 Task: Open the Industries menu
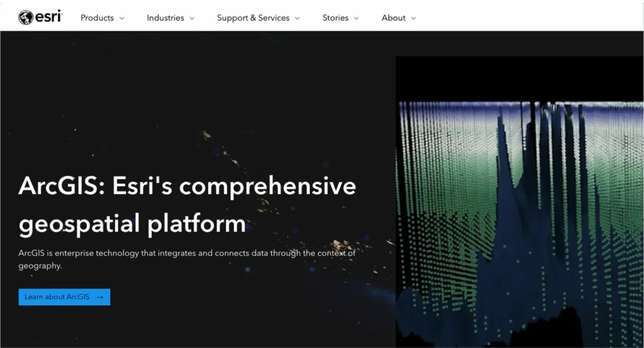click(165, 18)
